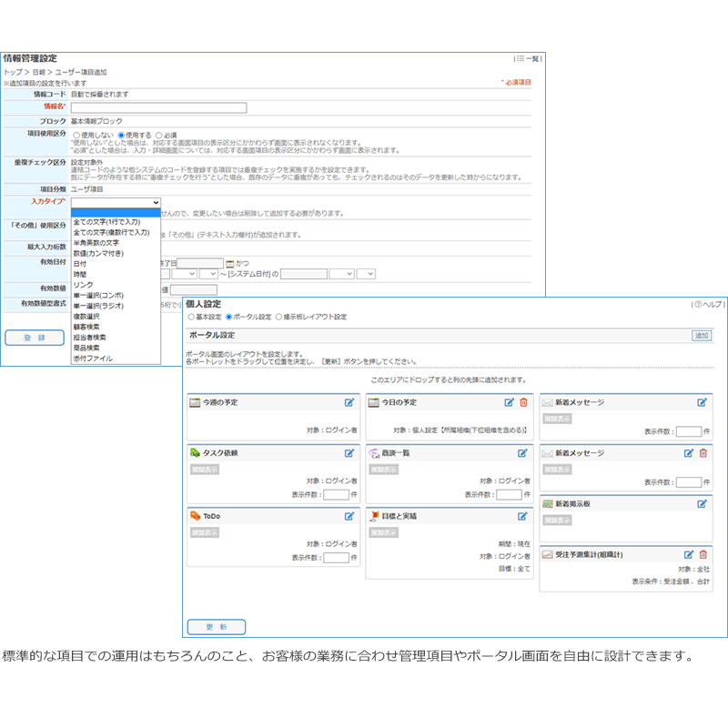Image resolution: width=728 pixels, height=728 pixels.
Task: Delete the 受注予測集計(組織計) portlet
Action: pyautogui.click(x=703, y=553)
